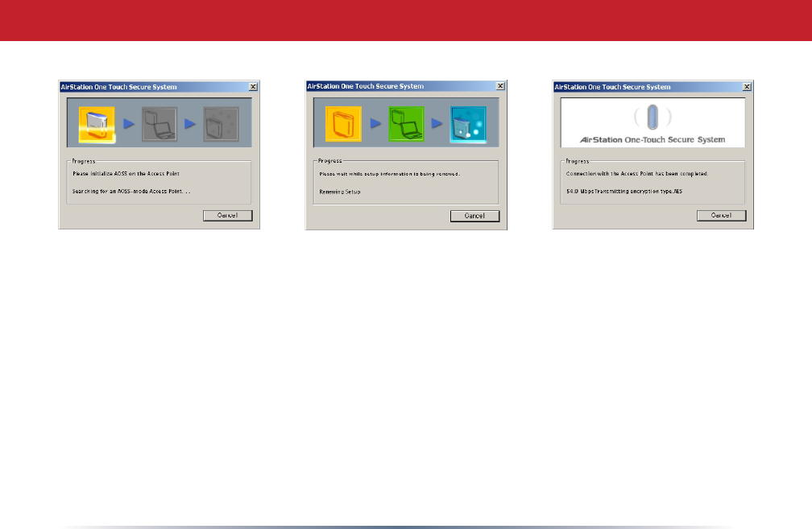Click the 'Renewing Setup' status line
This screenshot has width=812, height=529.
tap(340, 192)
